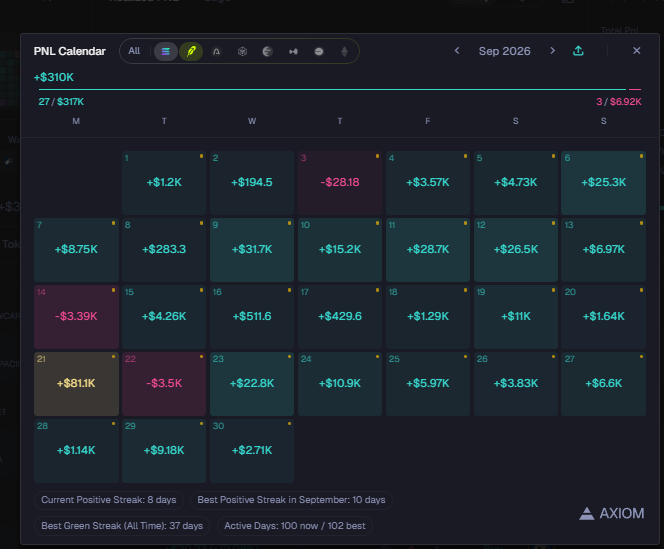Click the AXIOM logo
664x549 pixels.
pos(611,513)
